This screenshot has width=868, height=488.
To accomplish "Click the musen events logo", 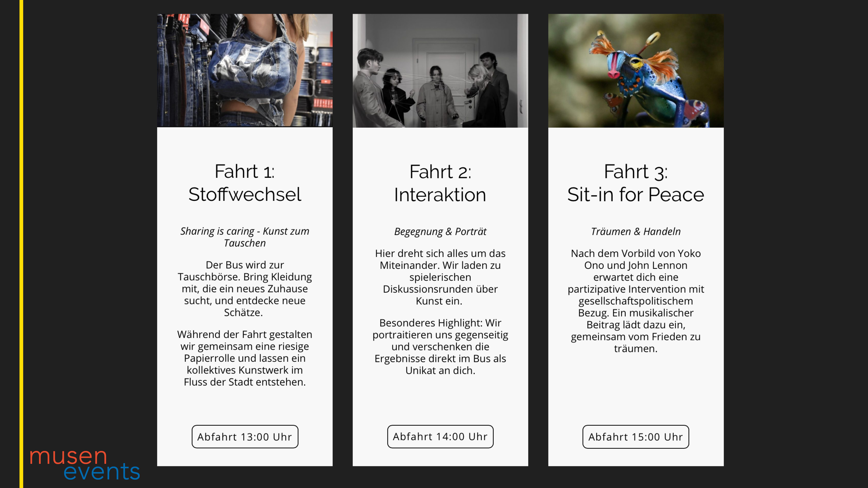I will [85, 464].
